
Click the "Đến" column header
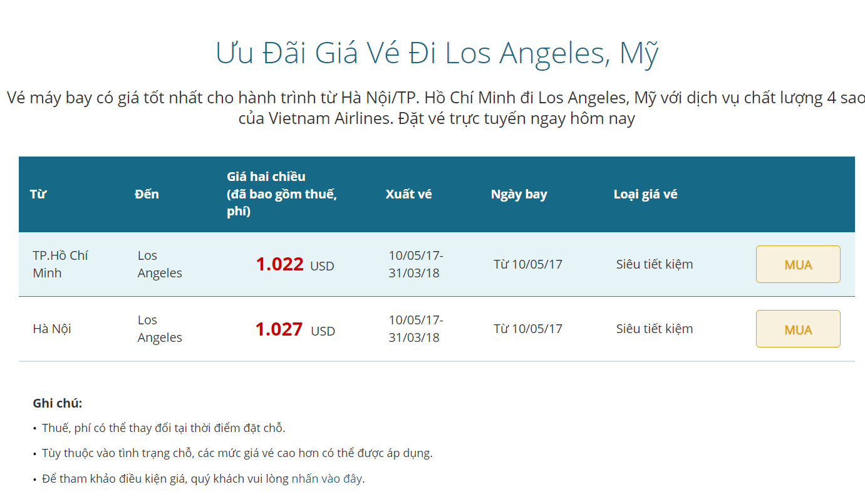point(147,194)
